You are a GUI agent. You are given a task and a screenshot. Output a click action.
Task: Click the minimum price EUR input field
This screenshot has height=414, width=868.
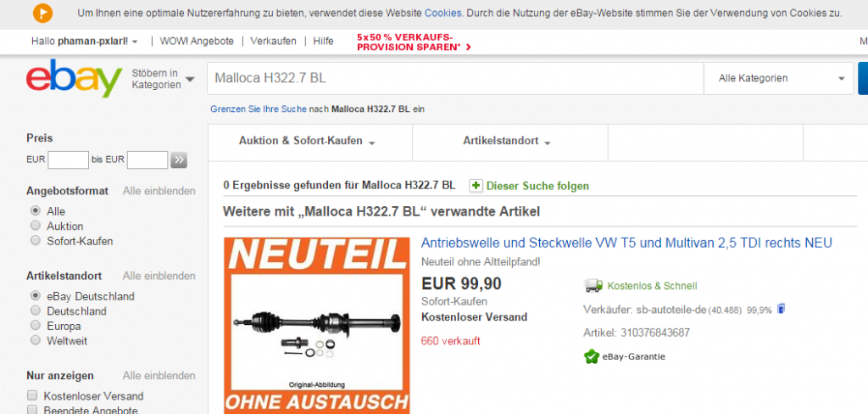point(68,160)
